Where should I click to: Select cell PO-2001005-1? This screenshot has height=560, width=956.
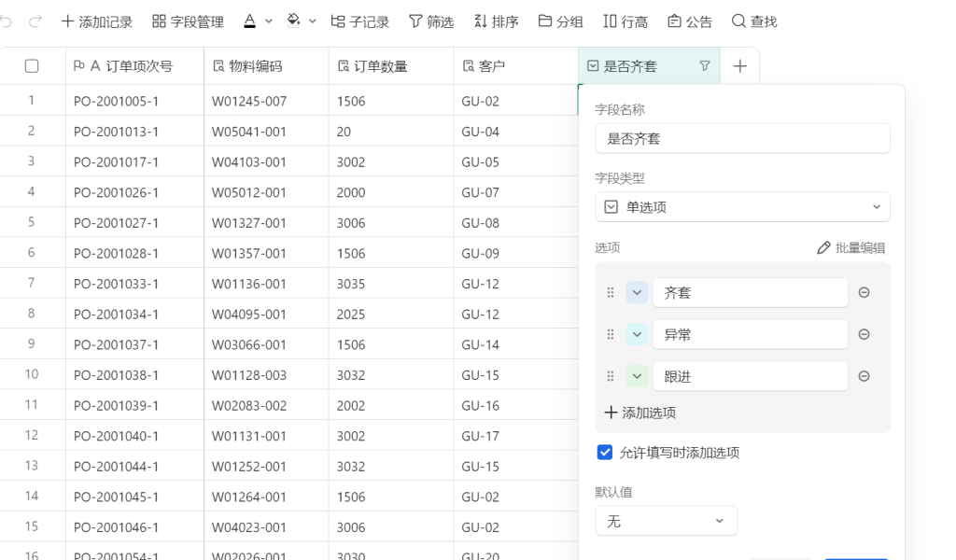[134, 101]
